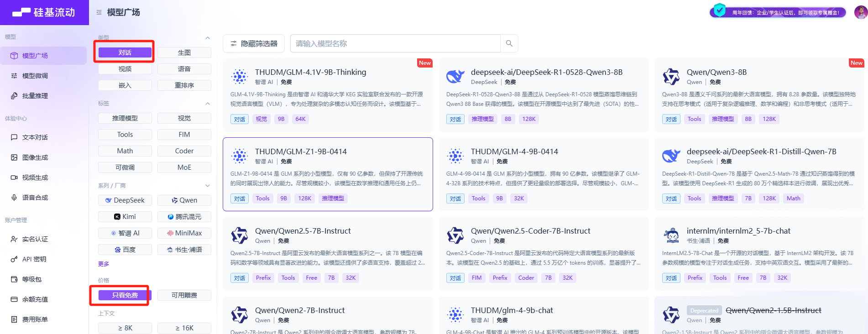Click the 余额充值 card icon
The image size is (868, 334).
pos(14,299)
